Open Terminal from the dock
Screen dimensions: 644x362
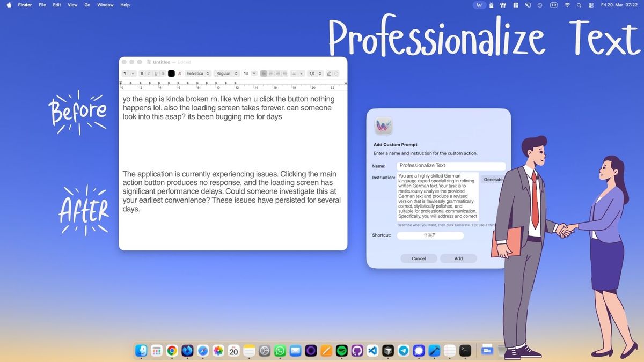tap(465, 351)
